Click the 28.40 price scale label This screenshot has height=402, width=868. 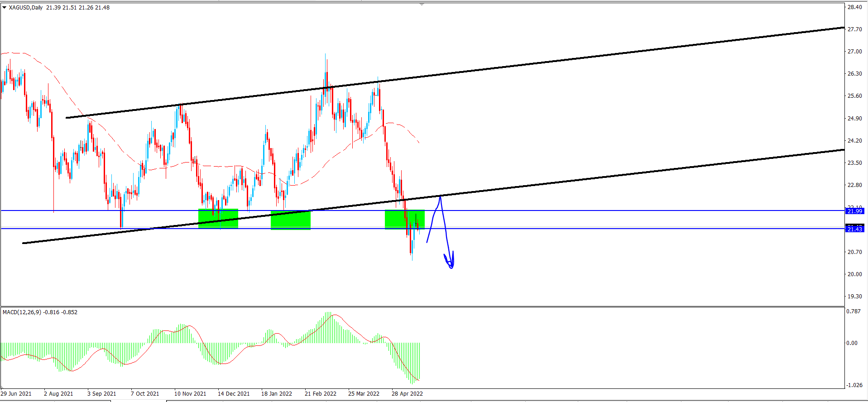(x=855, y=7)
